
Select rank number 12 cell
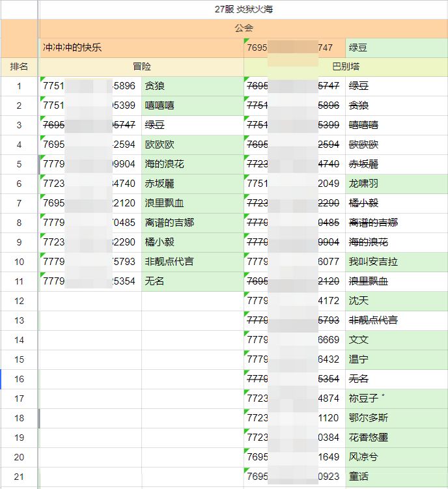[19, 301]
